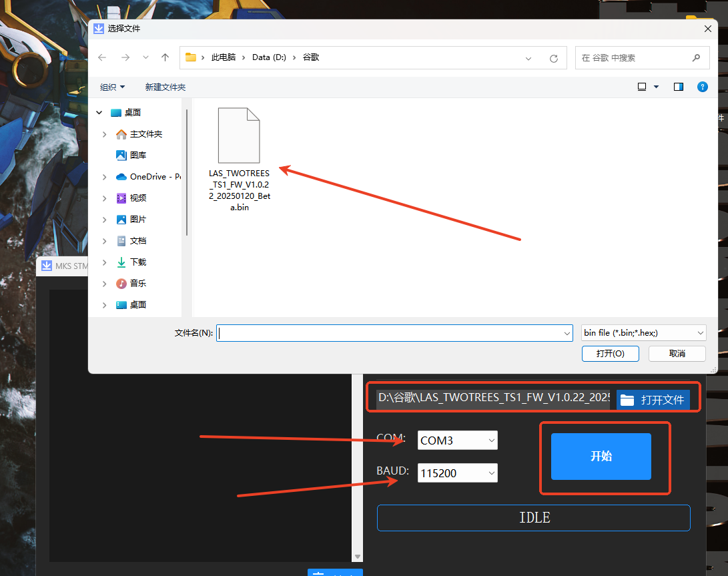Open the file dialog help icon
This screenshot has width=728, height=576.
coord(702,87)
